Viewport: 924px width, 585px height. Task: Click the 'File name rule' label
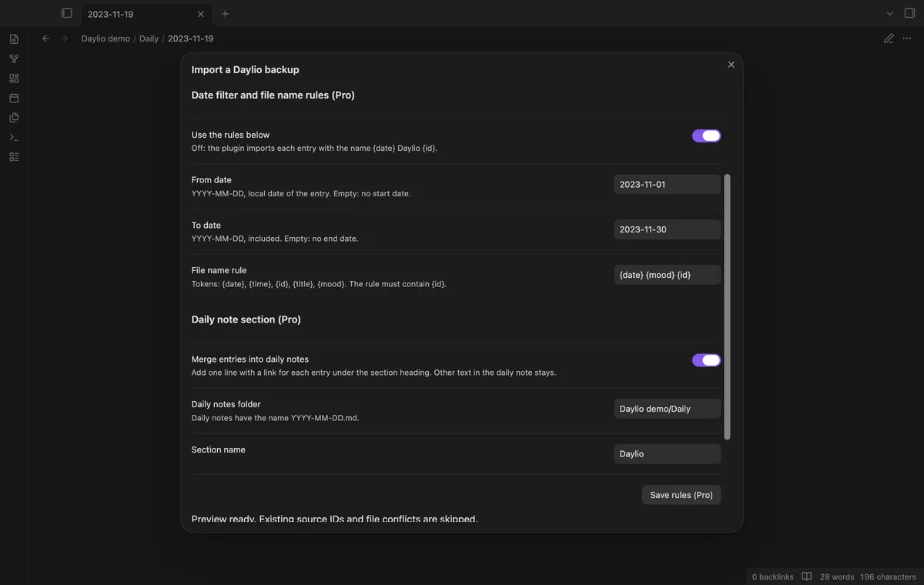[219, 270]
